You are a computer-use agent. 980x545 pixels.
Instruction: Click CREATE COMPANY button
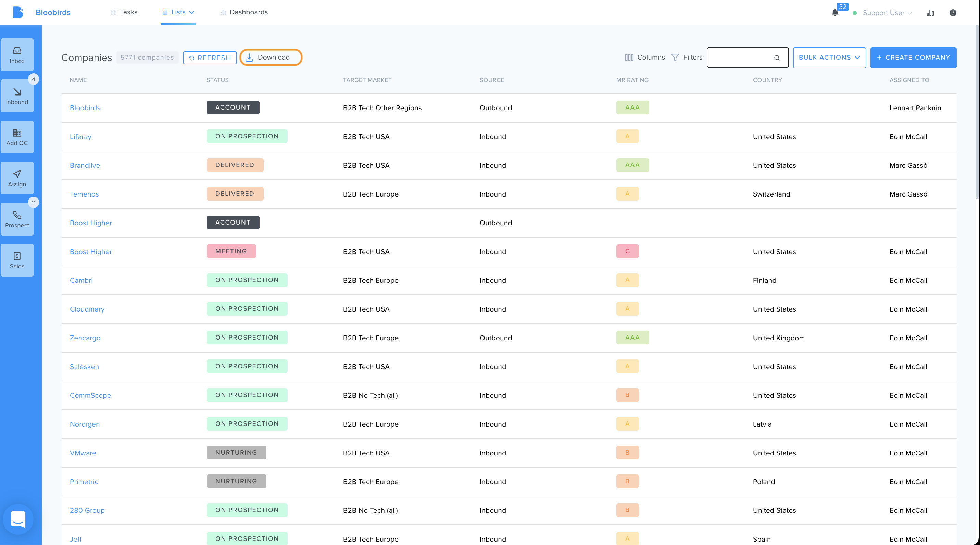[x=913, y=58]
